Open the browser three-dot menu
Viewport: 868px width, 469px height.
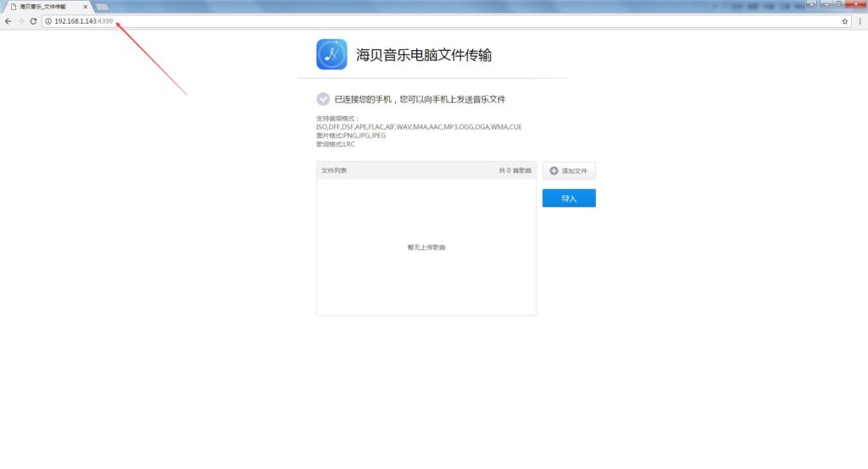tap(860, 21)
